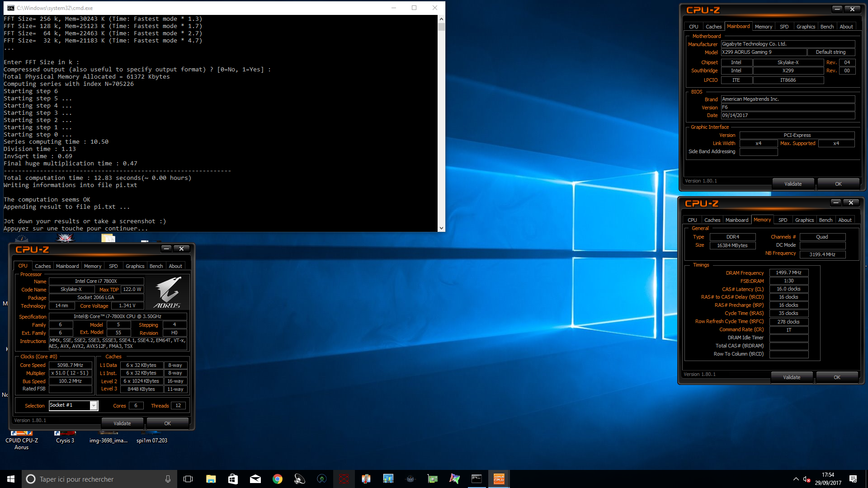Viewport: 868px width, 488px height.
Task: Click Validate in the Mainboard CPU-Z window
Action: coord(793,184)
